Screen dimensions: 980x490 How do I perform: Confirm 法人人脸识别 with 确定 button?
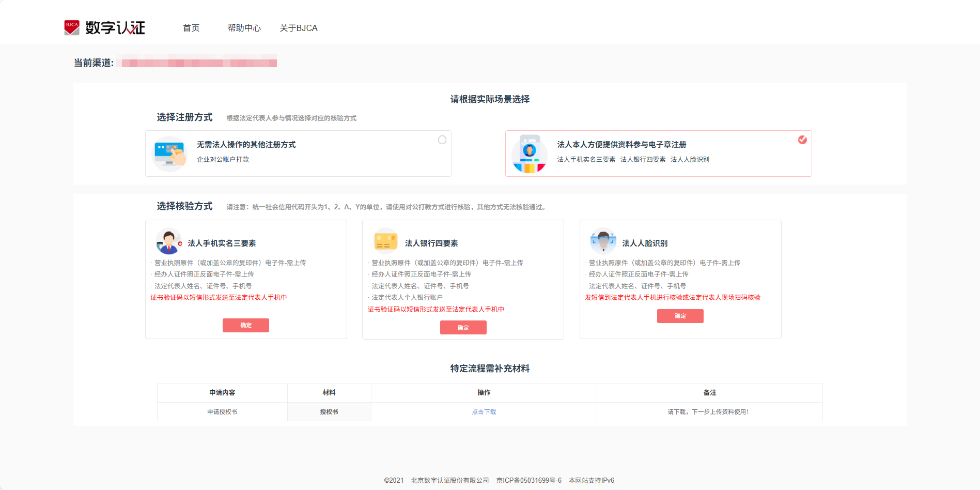click(680, 316)
